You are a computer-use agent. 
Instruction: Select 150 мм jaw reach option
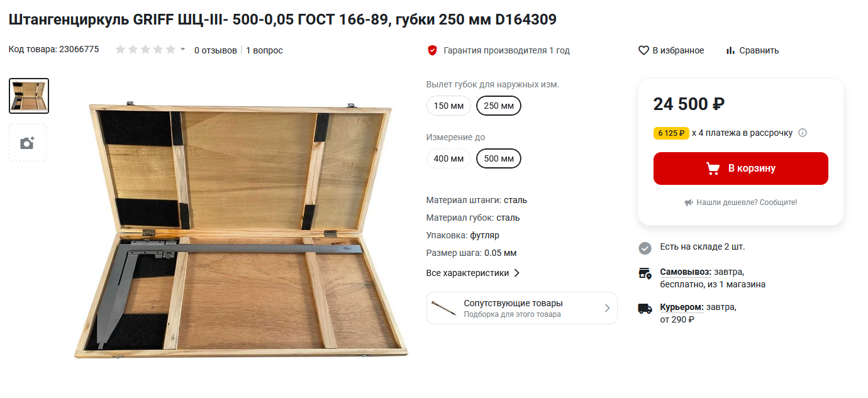pyautogui.click(x=449, y=106)
